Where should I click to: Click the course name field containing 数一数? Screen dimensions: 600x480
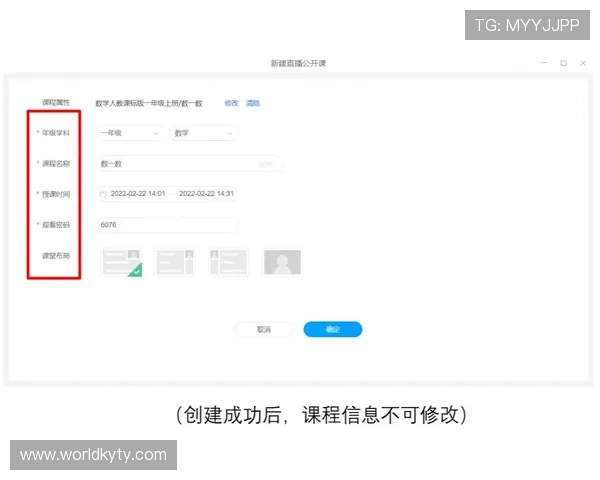189,164
